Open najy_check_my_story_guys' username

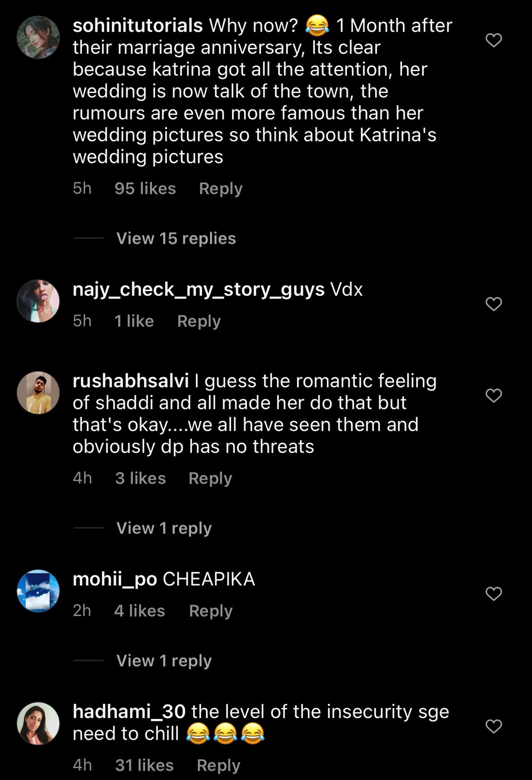[197, 289]
